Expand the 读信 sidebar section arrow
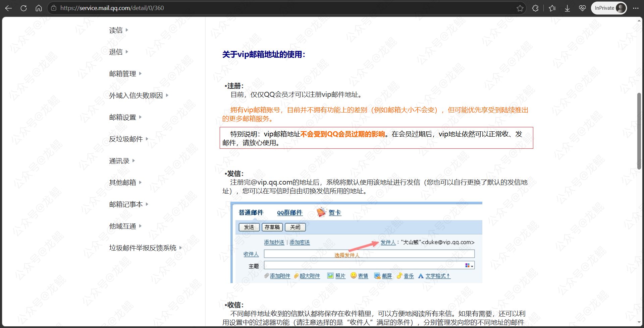 pyautogui.click(x=127, y=30)
